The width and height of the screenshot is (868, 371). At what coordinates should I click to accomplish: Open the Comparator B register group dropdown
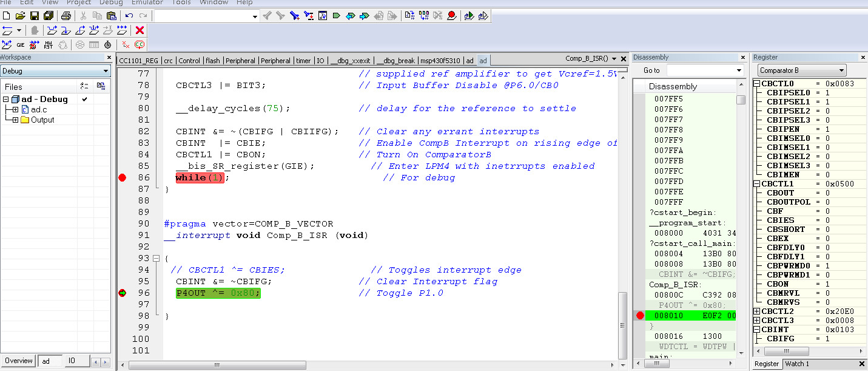click(x=841, y=70)
